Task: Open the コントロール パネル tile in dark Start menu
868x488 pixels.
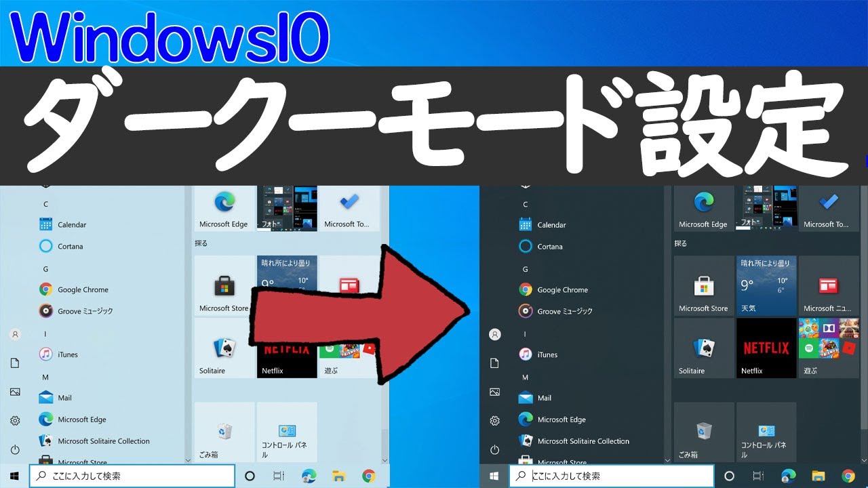Action: [766, 432]
